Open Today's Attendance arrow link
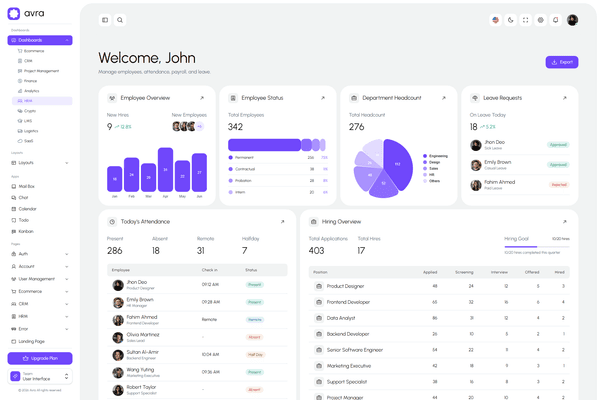 [282, 222]
